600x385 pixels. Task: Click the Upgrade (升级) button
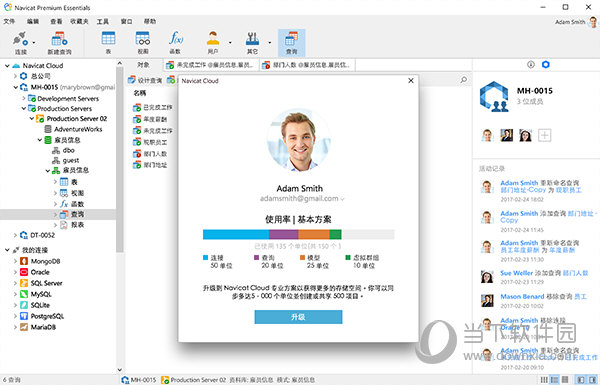coord(298,317)
